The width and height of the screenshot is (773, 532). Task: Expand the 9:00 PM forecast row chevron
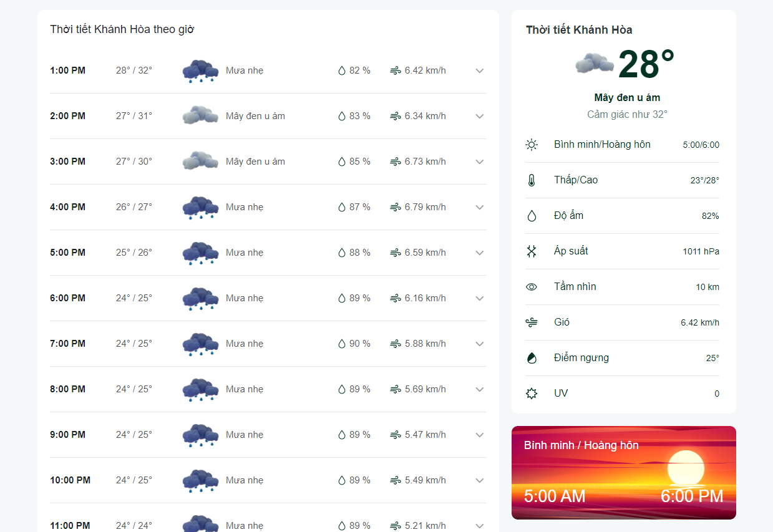point(480,435)
